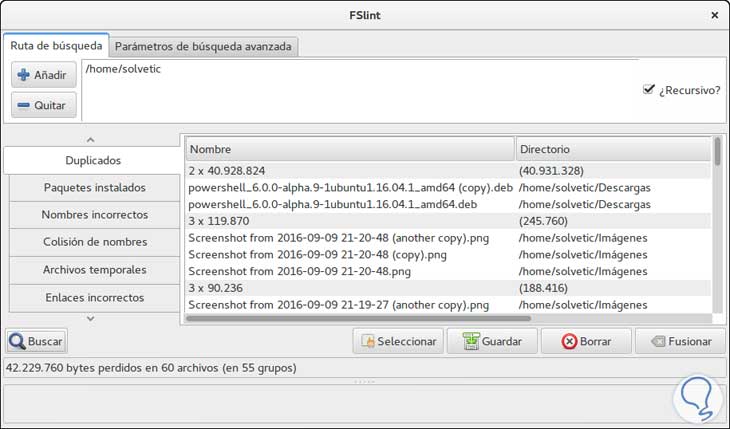Screen dimensions: 730x429
Task: Click the Guardar save icon
Action: (470, 341)
